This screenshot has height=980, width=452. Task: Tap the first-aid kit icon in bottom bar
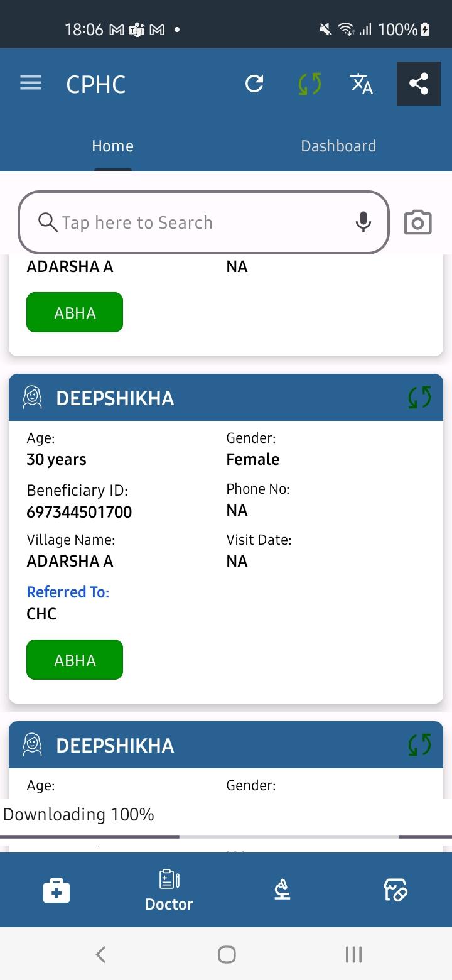[x=56, y=890]
